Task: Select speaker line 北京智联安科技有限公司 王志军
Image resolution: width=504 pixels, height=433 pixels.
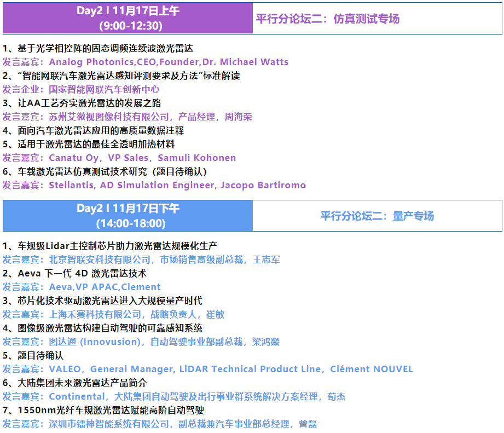Action: [141, 259]
